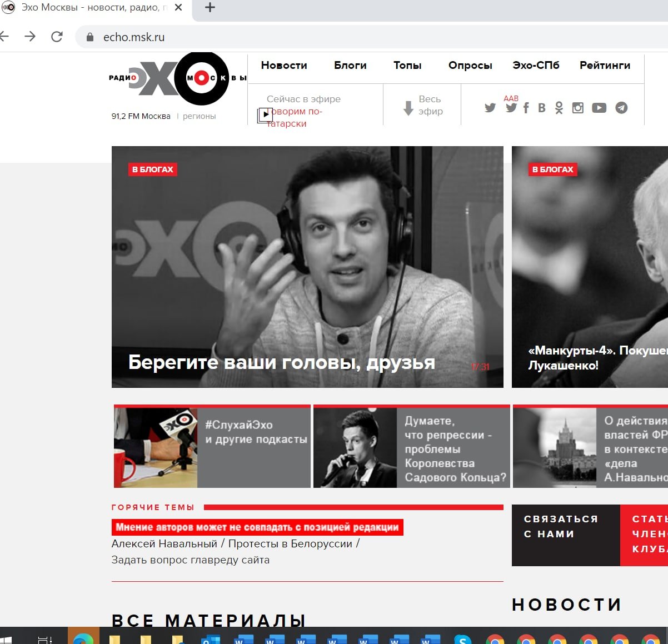Open the Эхо-СПб menu item
This screenshot has height=644, width=668.
[x=536, y=65]
